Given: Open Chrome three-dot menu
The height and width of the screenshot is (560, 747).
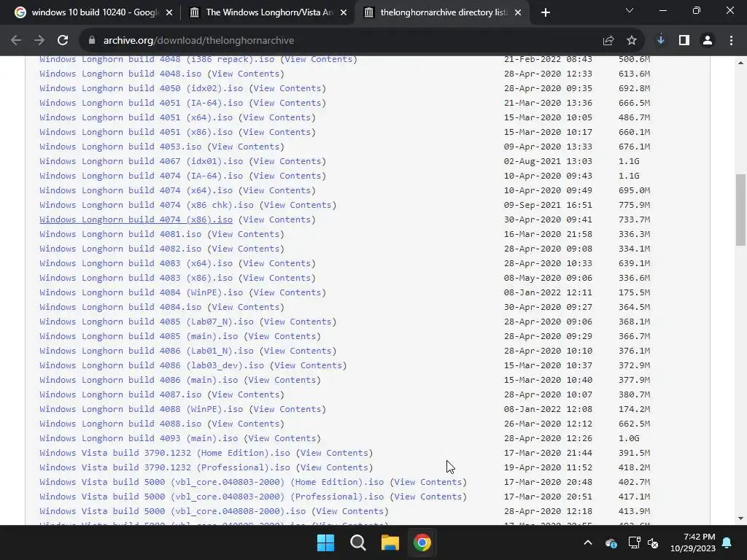Looking at the screenshot, I should coord(731,41).
